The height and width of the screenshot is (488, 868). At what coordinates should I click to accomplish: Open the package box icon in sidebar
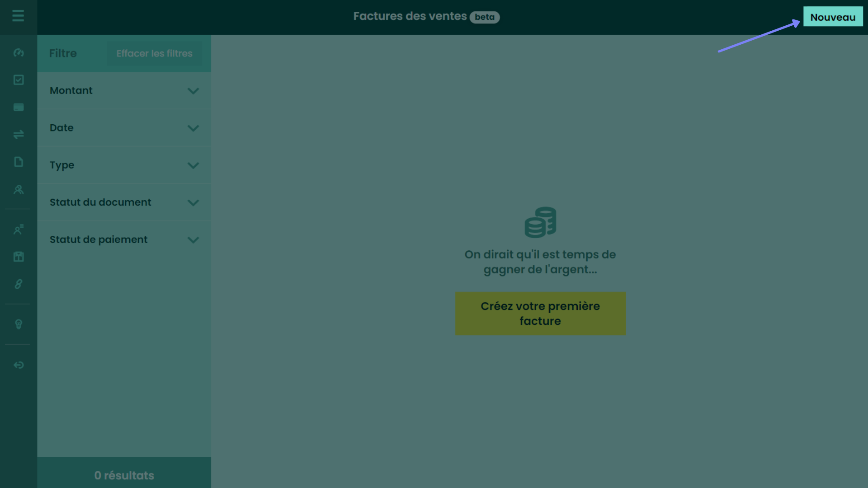point(19,257)
